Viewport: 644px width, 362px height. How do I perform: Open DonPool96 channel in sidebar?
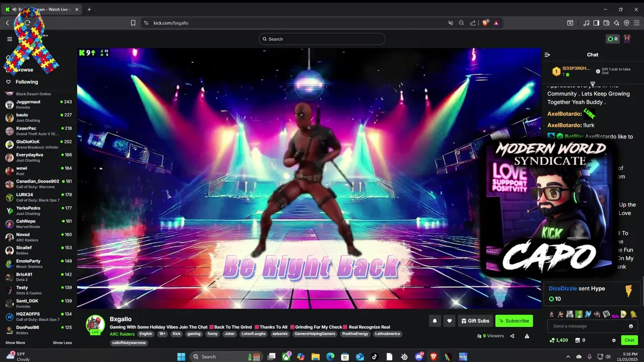pyautogui.click(x=38, y=330)
